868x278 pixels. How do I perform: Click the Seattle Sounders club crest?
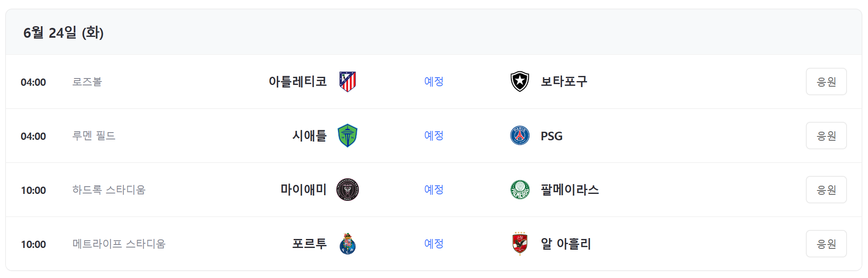(x=348, y=136)
